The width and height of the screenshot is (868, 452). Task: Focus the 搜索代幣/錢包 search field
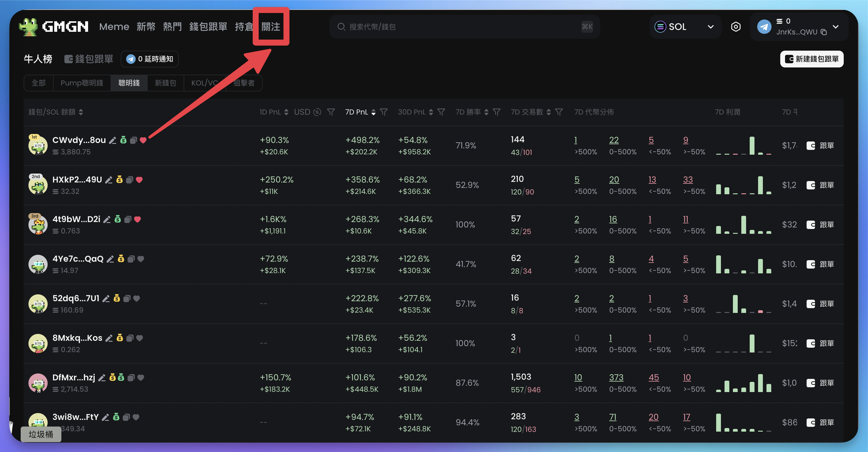464,27
